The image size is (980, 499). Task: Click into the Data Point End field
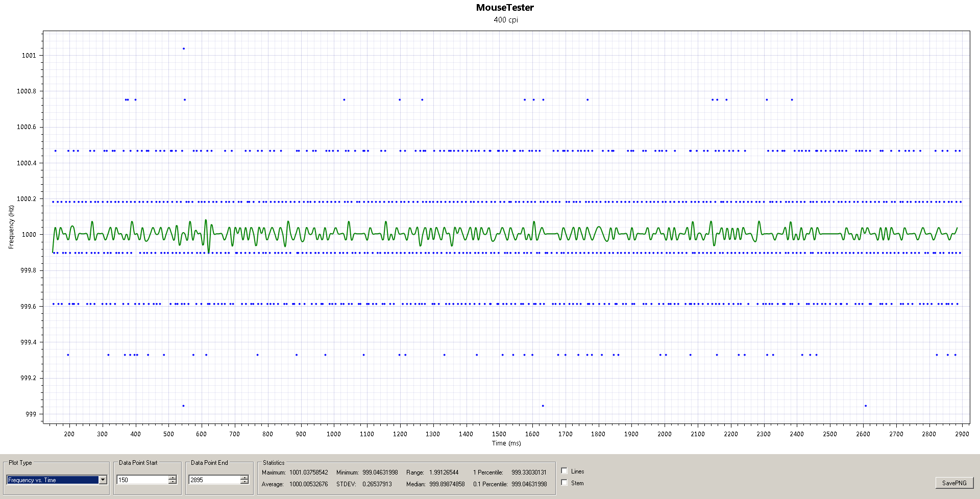pyautogui.click(x=214, y=480)
